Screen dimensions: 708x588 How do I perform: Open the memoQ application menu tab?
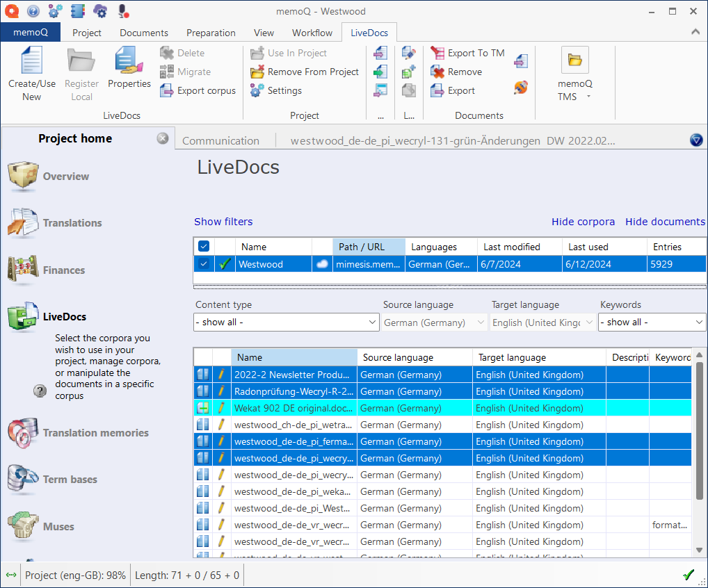pos(30,33)
